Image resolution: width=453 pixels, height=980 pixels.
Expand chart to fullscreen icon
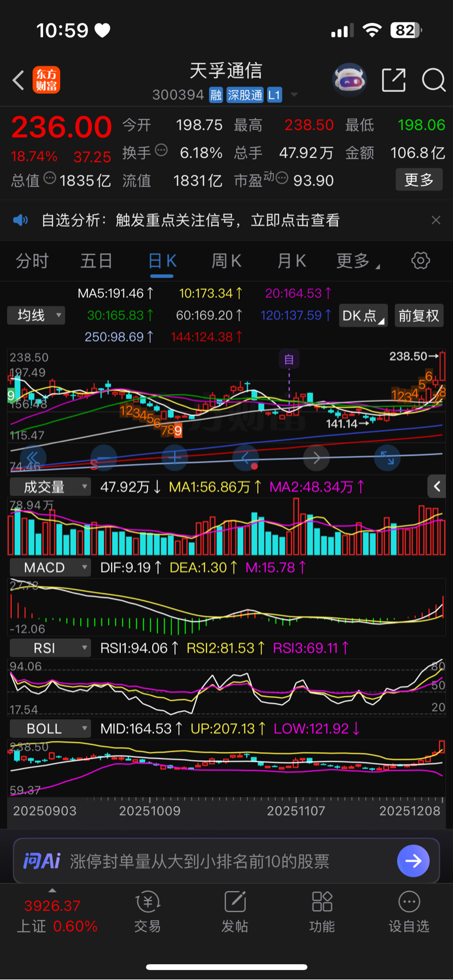(x=387, y=457)
